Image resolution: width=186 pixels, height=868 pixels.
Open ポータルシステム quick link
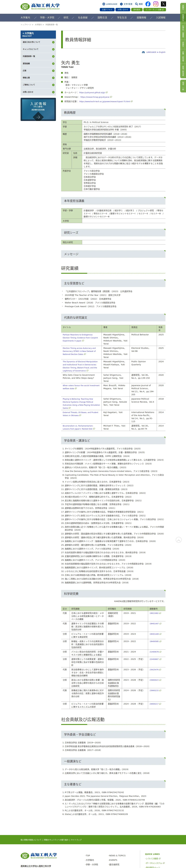pos(154,863)
